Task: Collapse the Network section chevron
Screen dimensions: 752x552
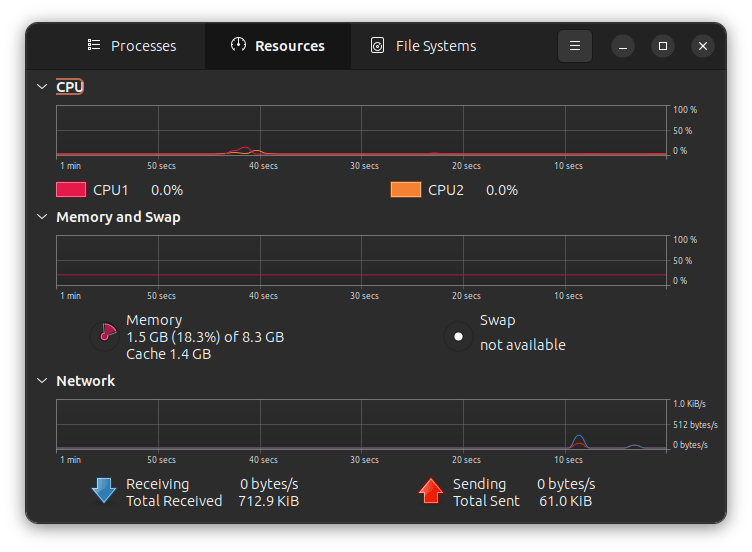Action: coord(42,381)
